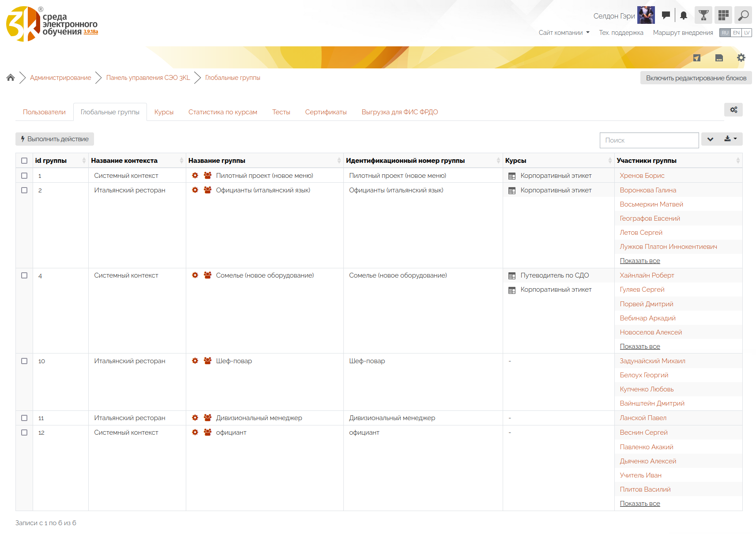
Task: Click the table settings gears icon
Action: [x=733, y=110]
